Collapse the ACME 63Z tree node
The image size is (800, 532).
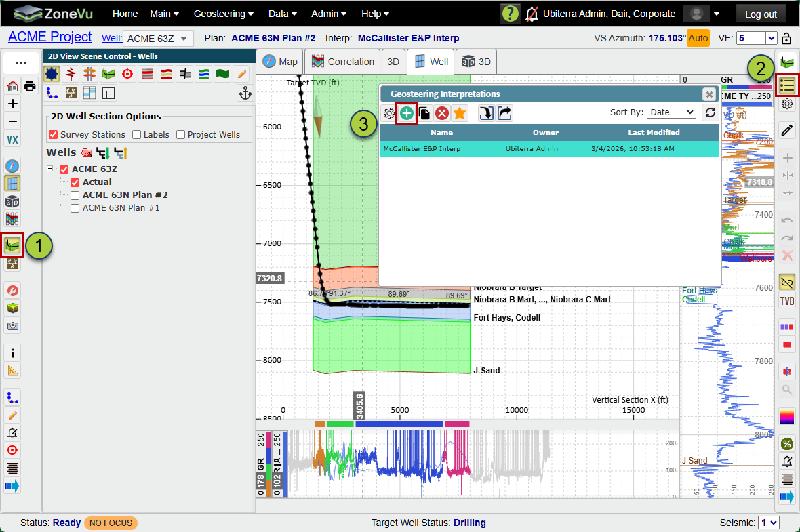(x=50, y=168)
